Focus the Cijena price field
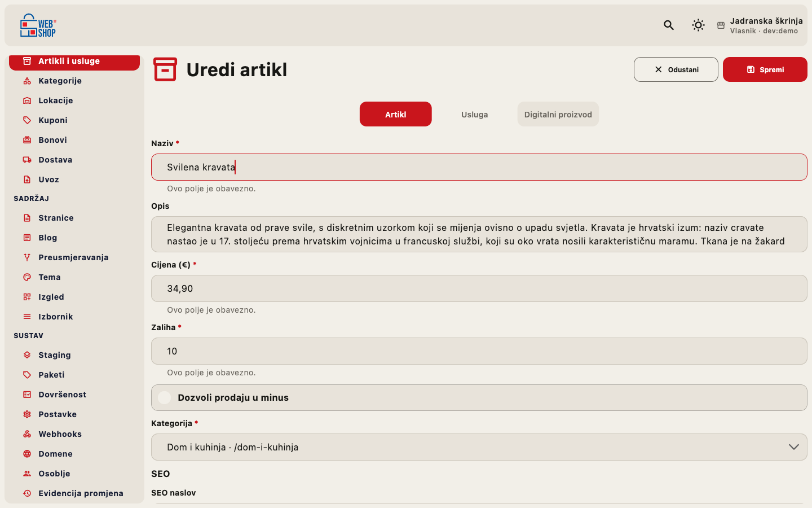Image resolution: width=812 pixels, height=508 pixels. coord(479,288)
